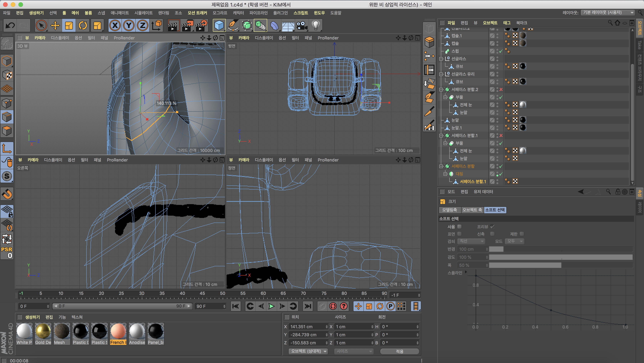
Task: Switch to Texture mode checker cube
Action: click(7, 75)
